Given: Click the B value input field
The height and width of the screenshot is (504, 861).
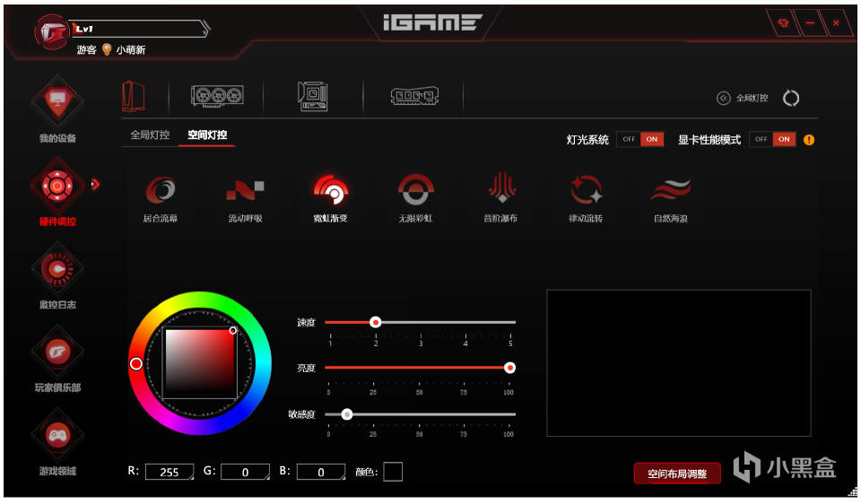Looking at the screenshot, I should click(321, 472).
